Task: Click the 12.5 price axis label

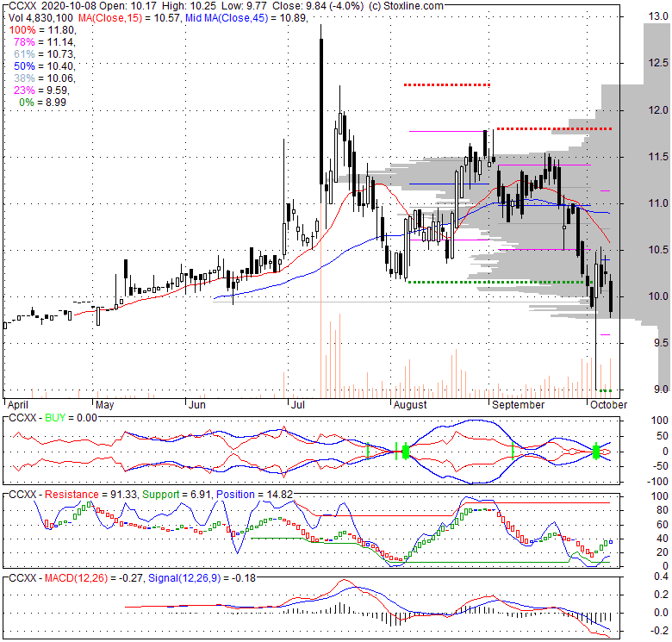Action: click(x=658, y=63)
